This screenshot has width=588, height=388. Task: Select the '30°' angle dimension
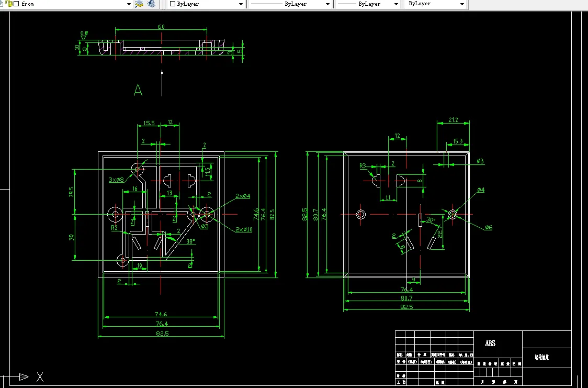click(x=431, y=219)
